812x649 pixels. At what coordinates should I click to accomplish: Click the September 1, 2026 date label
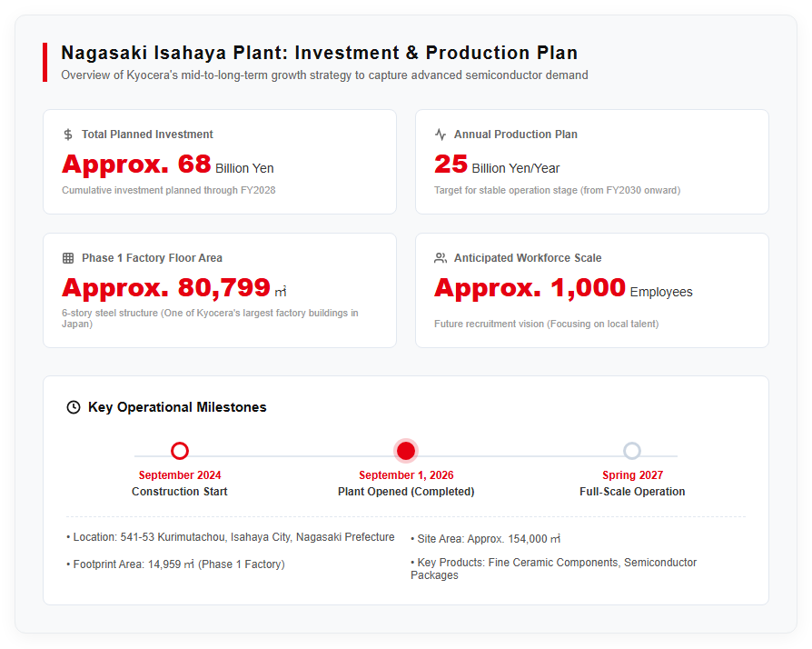[406, 475]
